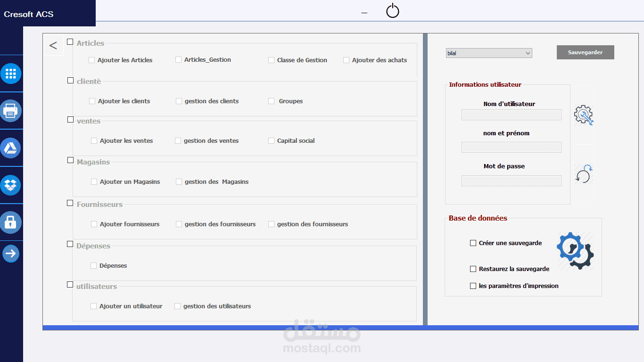The height and width of the screenshot is (362, 644).
Task: Toggle Articles_Gestion checkbox
Action: click(179, 60)
